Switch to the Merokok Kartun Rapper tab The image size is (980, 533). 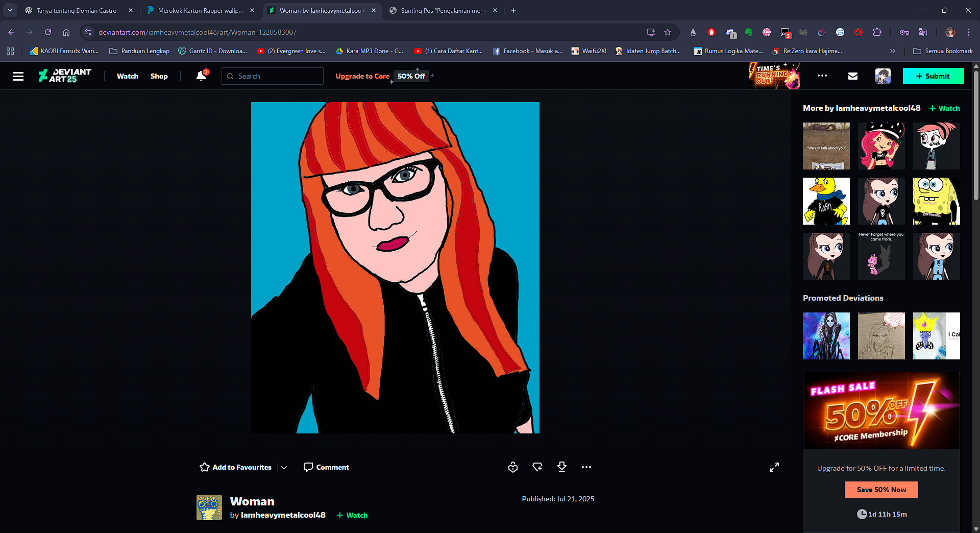[x=200, y=10]
